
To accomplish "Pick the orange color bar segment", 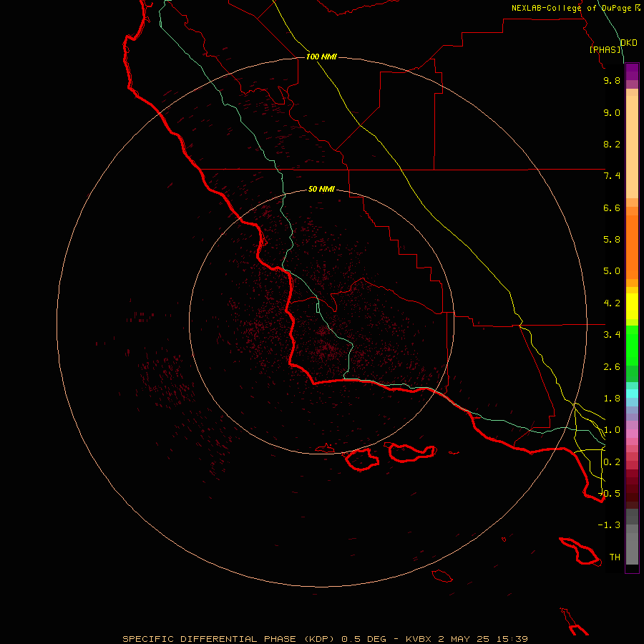I will 632,246.
